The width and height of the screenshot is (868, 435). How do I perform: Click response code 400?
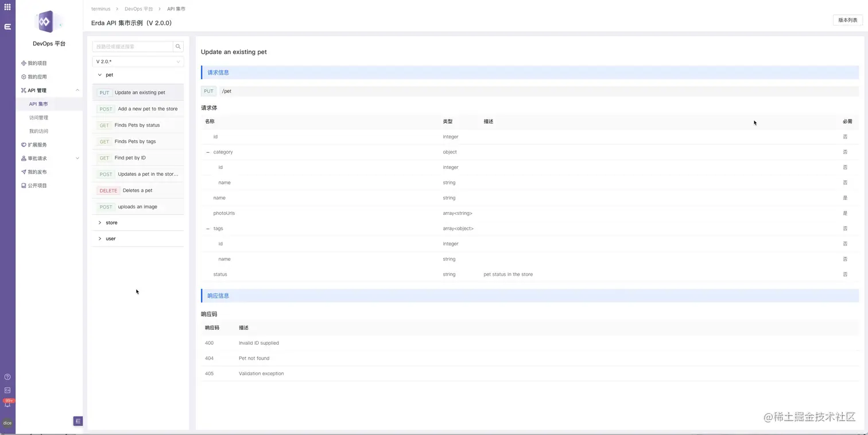tap(209, 343)
